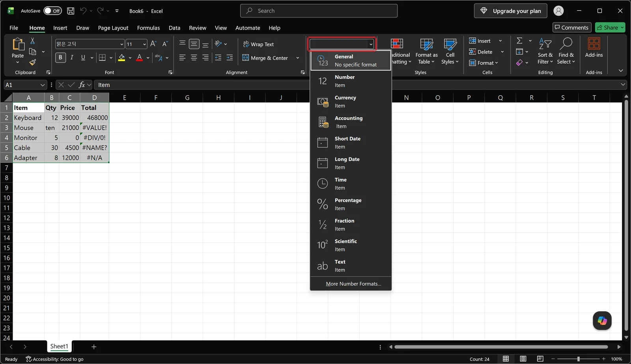Click the Paste clipboard icon
Image resolution: width=631 pixels, height=364 pixels.
[x=18, y=44]
